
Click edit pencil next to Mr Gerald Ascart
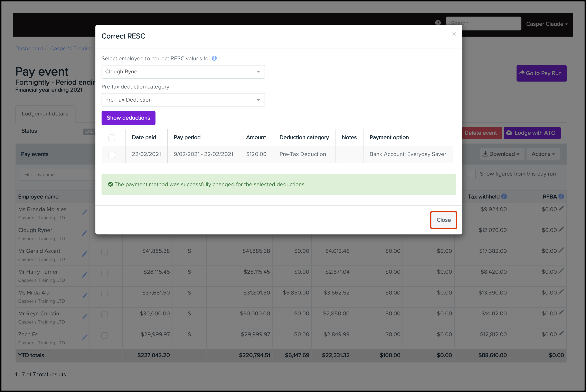click(84, 254)
